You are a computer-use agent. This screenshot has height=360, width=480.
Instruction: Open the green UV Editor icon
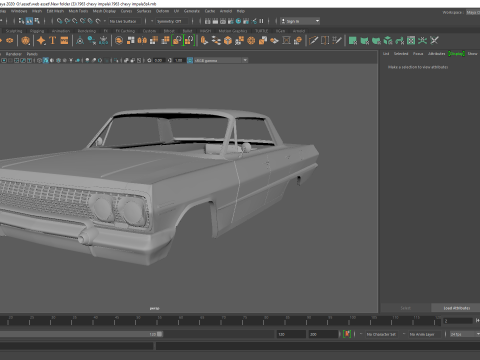pyautogui.click(x=411, y=40)
